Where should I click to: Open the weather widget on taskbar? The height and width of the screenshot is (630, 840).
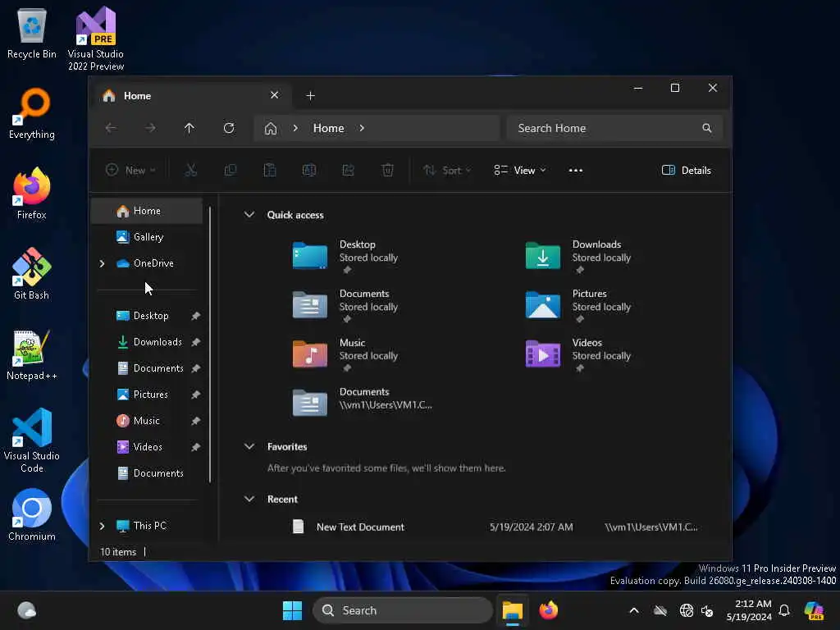26,610
